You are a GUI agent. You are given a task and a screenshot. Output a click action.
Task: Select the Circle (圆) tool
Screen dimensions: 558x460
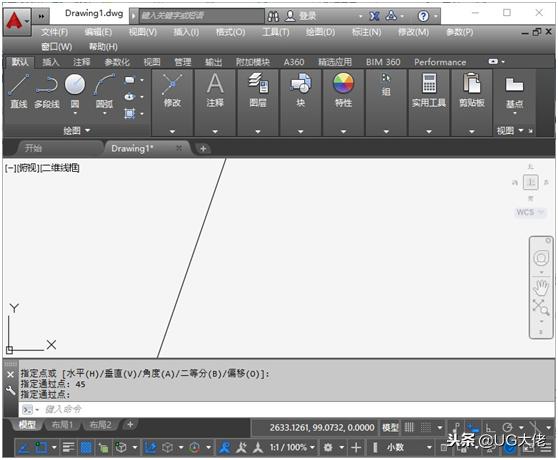pyautogui.click(x=75, y=90)
